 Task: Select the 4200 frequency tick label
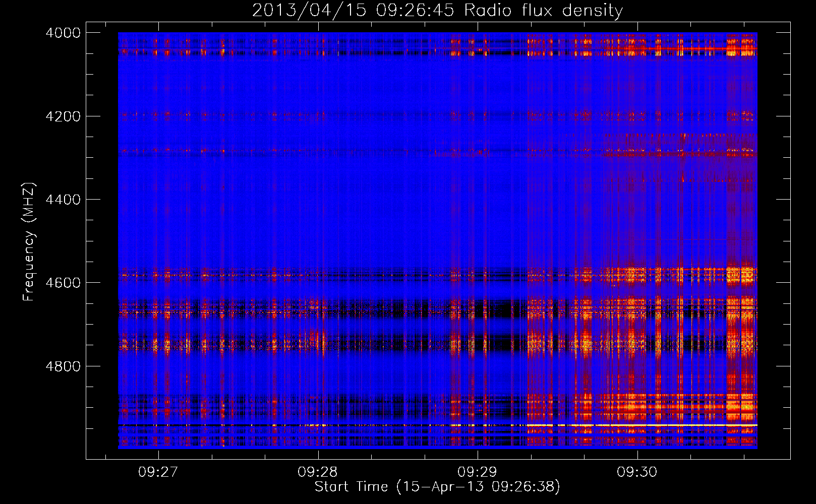coord(63,116)
